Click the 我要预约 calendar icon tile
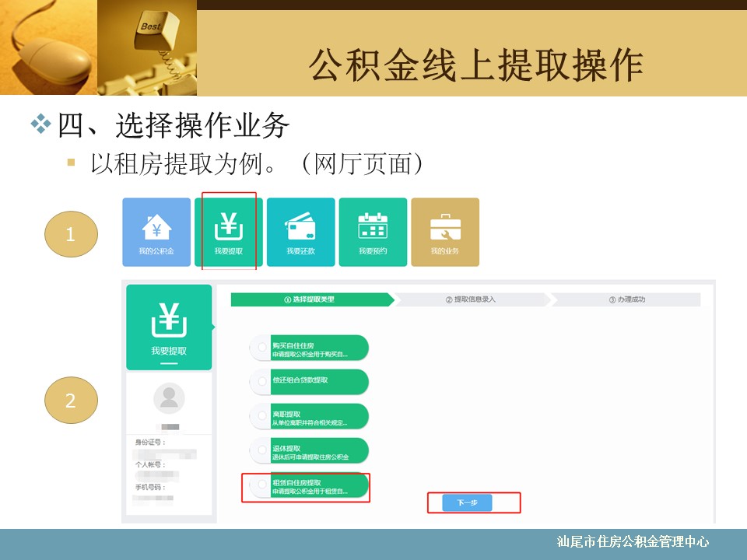This screenshot has height=560, width=747. [x=373, y=232]
